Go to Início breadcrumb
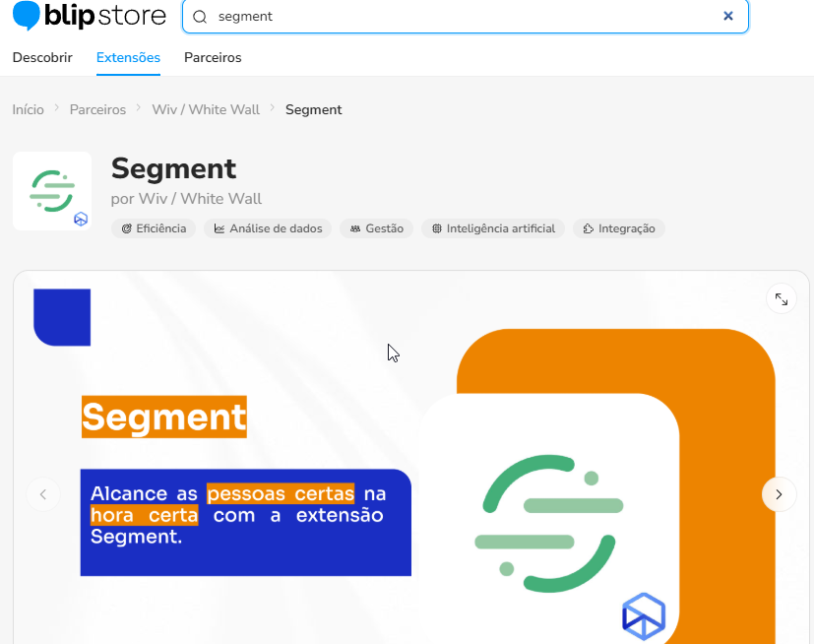The image size is (814, 644). [x=28, y=109]
